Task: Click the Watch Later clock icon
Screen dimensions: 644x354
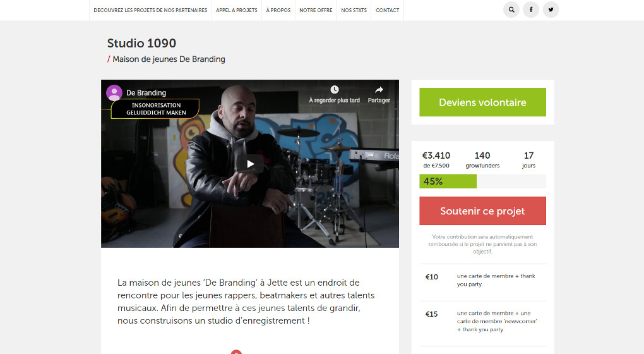Action: click(x=335, y=90)
